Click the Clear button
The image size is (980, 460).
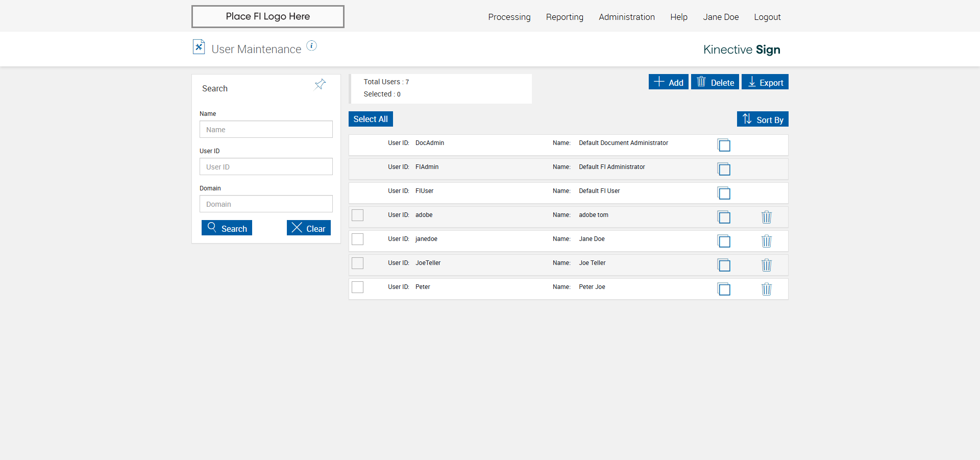tap(309, 228)
